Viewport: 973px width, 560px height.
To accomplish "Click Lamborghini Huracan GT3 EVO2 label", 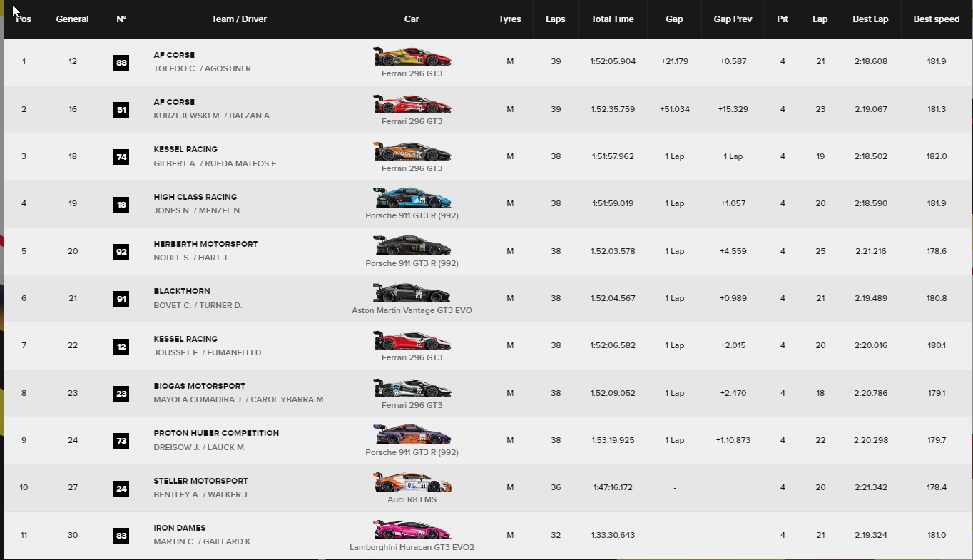I will tap(412, 547).
